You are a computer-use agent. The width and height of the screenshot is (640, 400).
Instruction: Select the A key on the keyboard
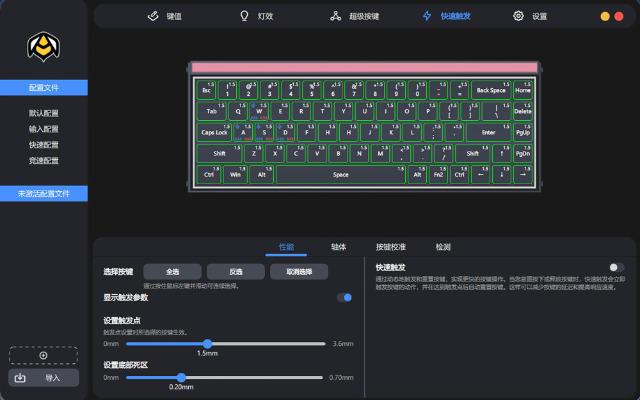coord(243,132)
